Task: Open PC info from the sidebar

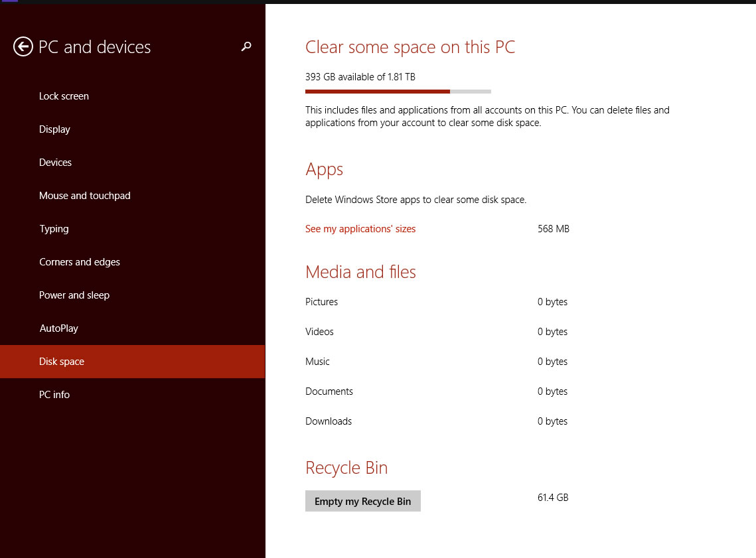Action: [x=54, y=394]
